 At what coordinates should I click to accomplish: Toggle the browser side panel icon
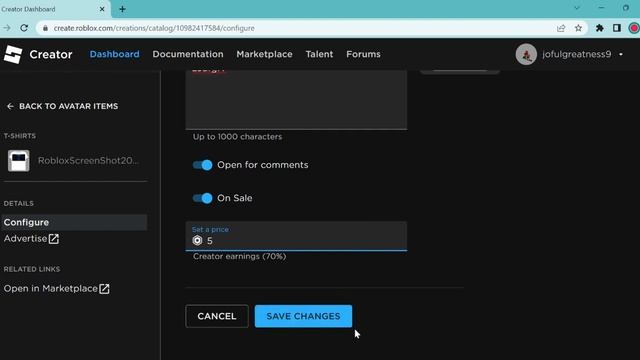click(x=617, y=28)
